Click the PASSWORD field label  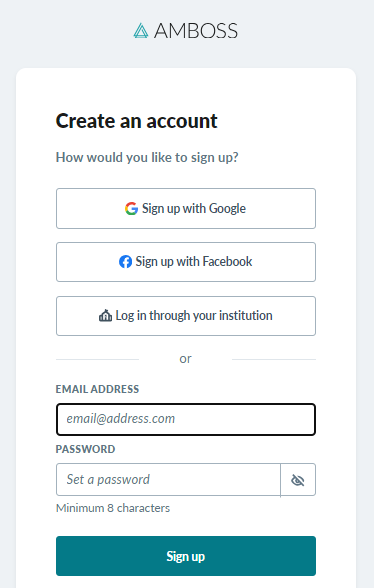[85, 449]
